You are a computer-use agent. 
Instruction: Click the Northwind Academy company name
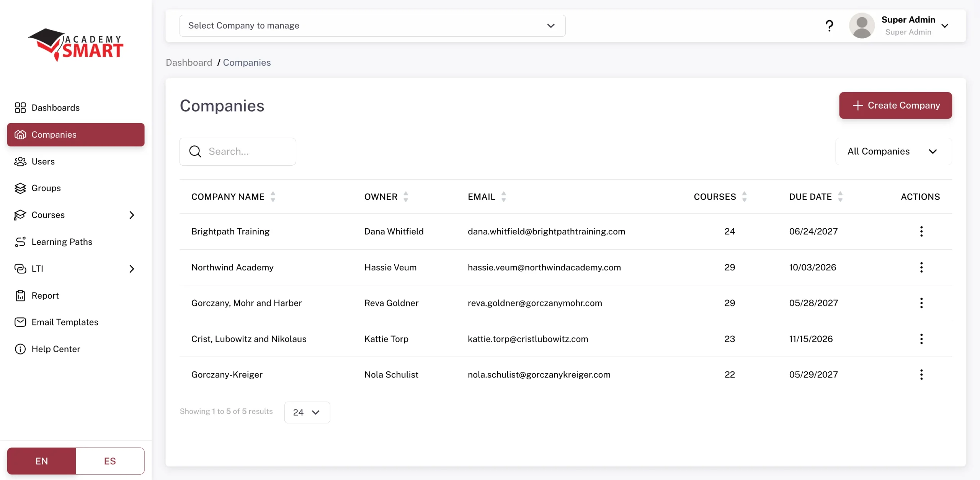pos(232,267)
